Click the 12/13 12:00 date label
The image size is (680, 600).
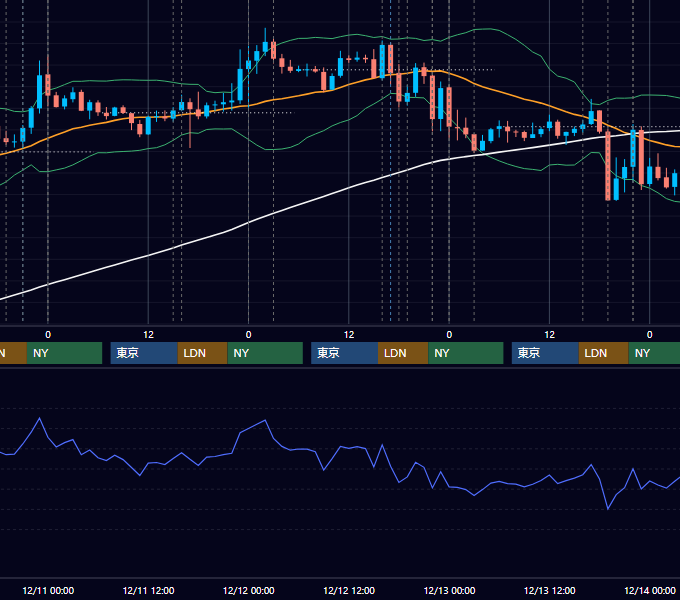pos(549,590)
